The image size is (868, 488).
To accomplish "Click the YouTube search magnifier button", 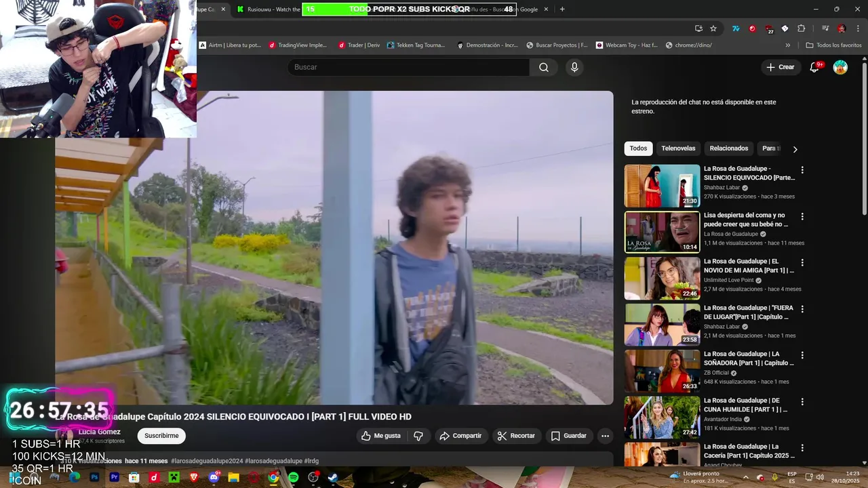I will 544,67.
